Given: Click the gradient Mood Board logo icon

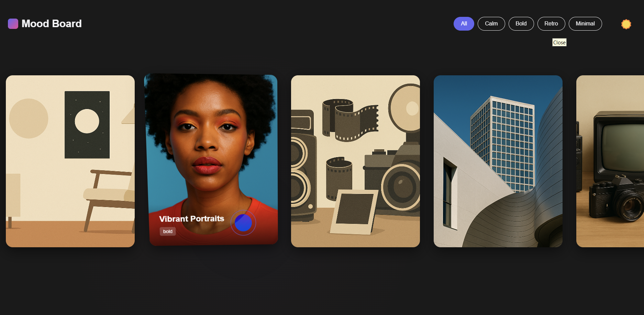Looking at the screenshot, I should [13, 24].
